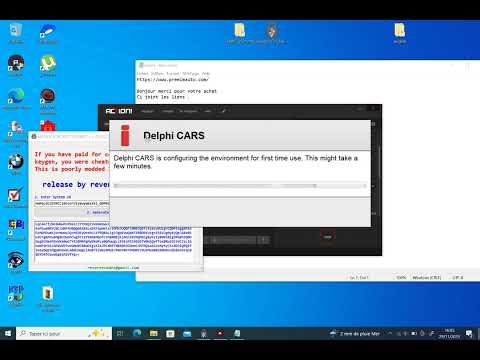Click the URL line in Notepad

(x=173, y=80)
